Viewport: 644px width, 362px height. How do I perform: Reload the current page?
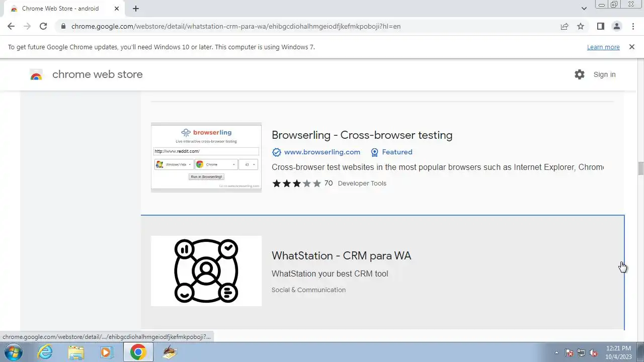click(43, 26)
